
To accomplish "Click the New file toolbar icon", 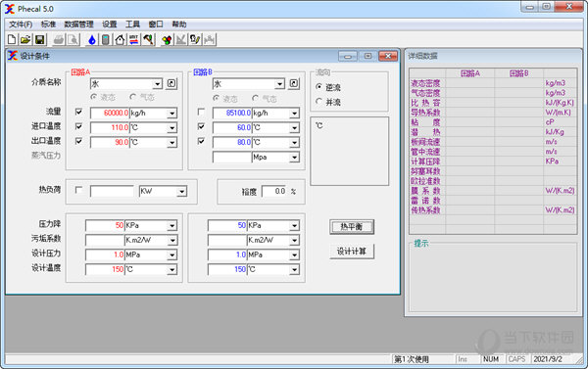I will coord(12,39).
